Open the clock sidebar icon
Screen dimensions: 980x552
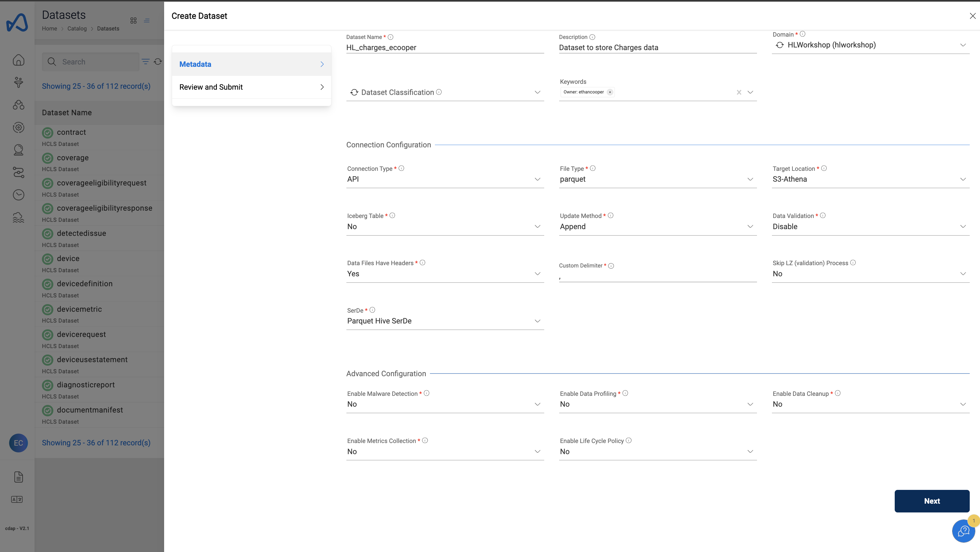tap(18, 195)
